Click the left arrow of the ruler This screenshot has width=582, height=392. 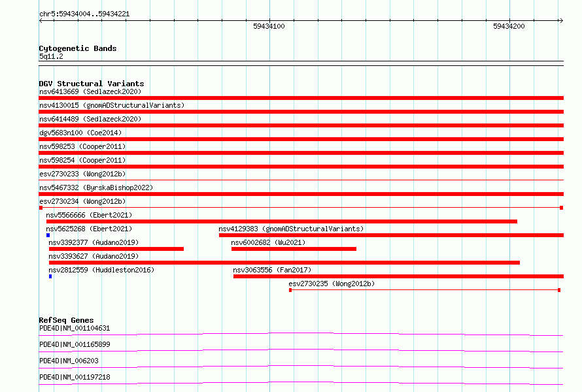[x=41, y=20]
